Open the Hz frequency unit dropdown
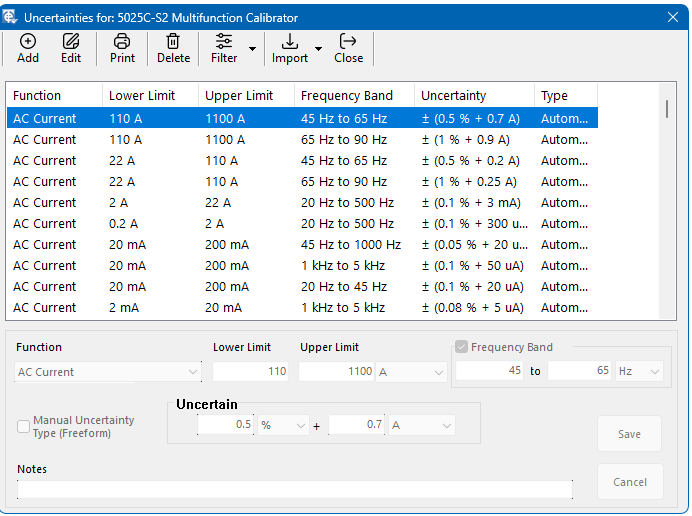This screenshot has width=692, height=516. pyautogui.click(x=640, y=371)
